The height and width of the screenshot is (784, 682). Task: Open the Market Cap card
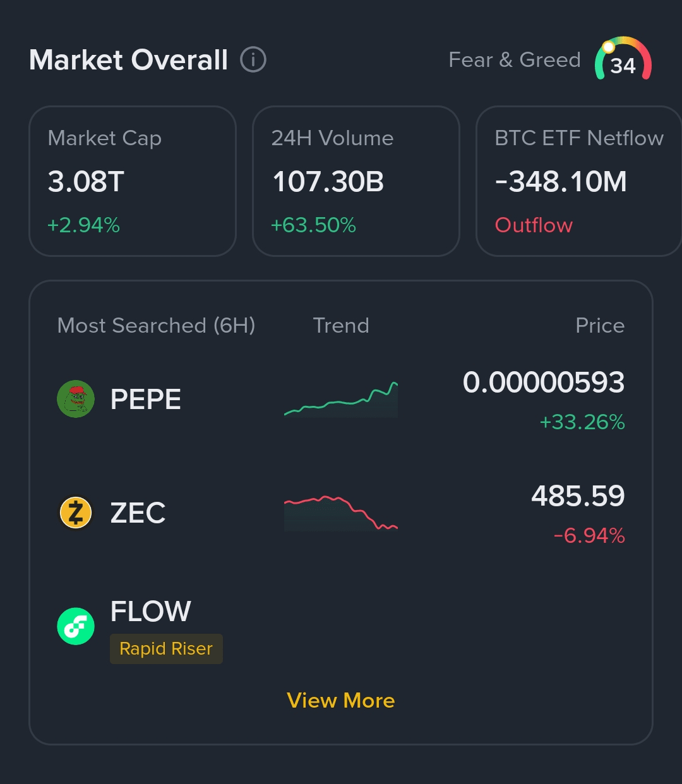tap(133, 181)
